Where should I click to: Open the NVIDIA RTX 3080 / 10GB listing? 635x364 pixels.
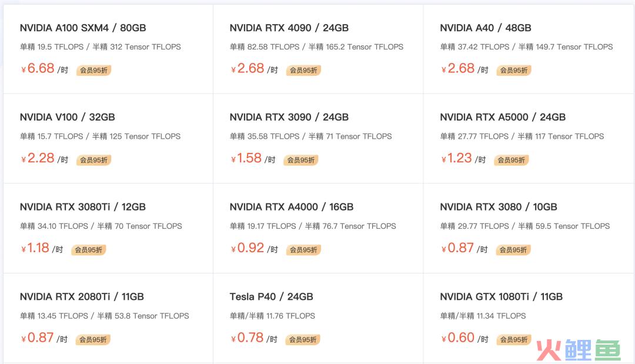tap(529, 228)
